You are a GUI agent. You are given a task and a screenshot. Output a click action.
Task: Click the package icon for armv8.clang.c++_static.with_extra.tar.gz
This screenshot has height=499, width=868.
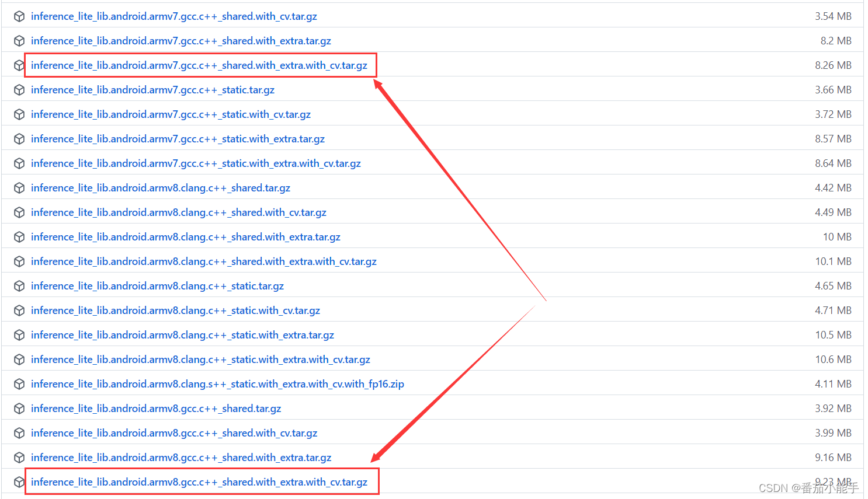click(19, 334)
